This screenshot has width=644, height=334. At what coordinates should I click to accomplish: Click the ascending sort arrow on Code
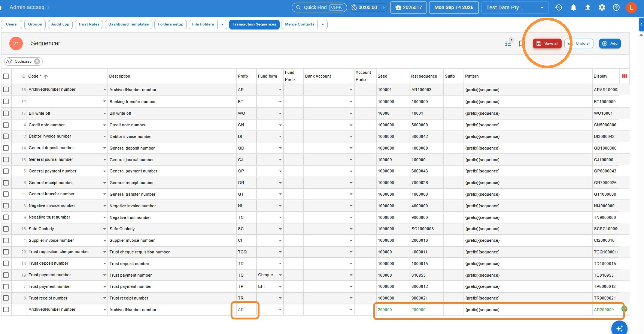click(46, 76)
